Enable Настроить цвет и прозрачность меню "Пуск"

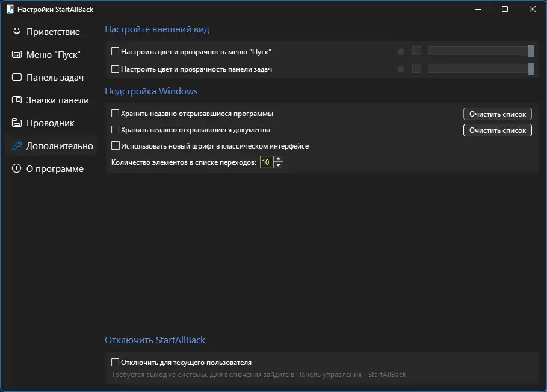coord(116,52)
